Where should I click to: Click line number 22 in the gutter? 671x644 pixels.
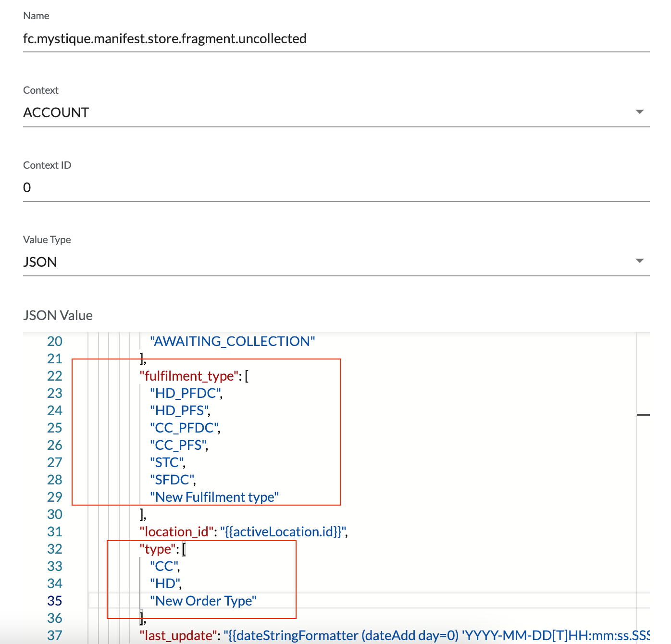coord(55,376)
